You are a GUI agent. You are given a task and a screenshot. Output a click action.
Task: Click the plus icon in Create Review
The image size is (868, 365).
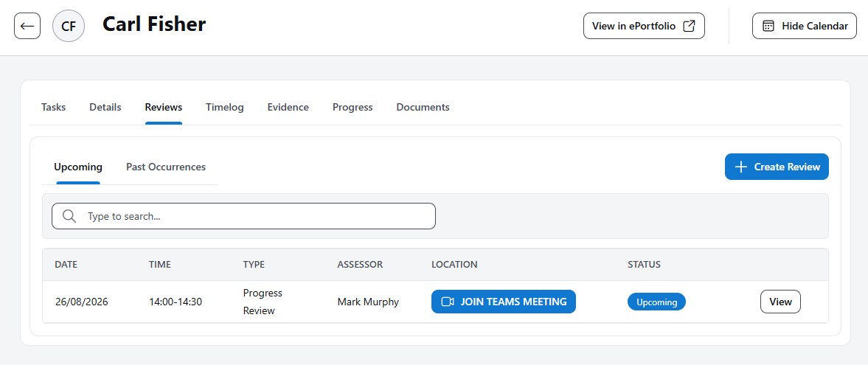tap(740, 167)
